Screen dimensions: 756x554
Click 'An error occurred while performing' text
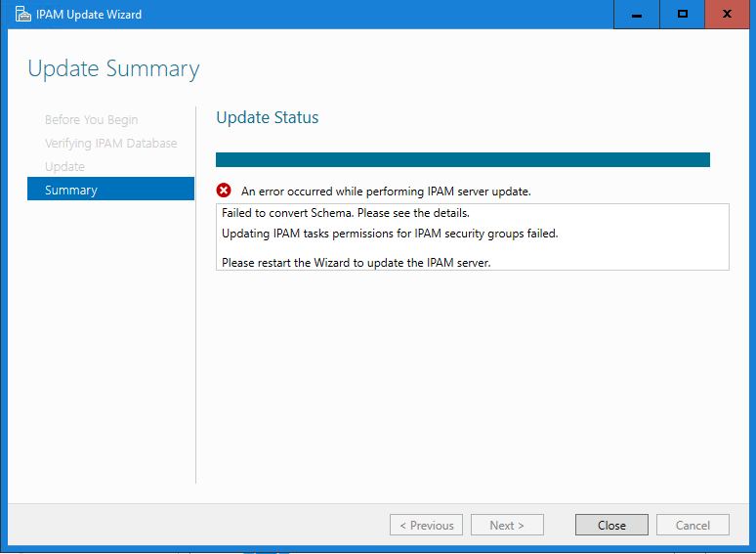pos(386,192)
